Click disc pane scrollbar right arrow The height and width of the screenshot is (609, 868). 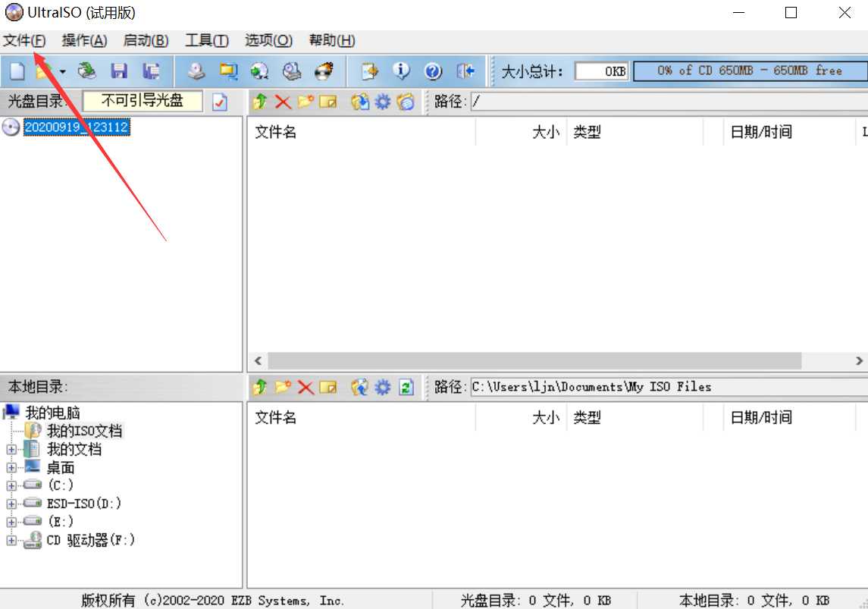[859, 361]
